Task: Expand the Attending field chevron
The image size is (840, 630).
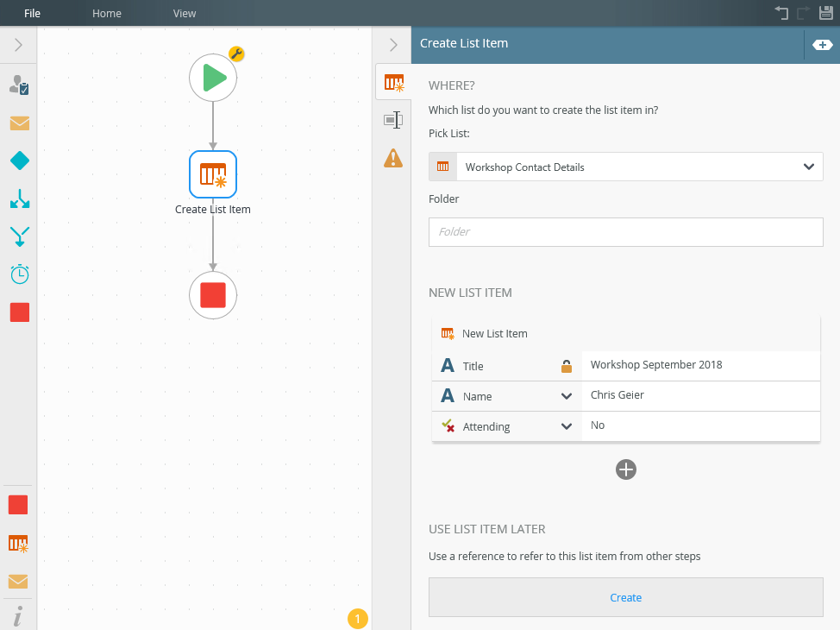Action: click(x=567, y=426)
